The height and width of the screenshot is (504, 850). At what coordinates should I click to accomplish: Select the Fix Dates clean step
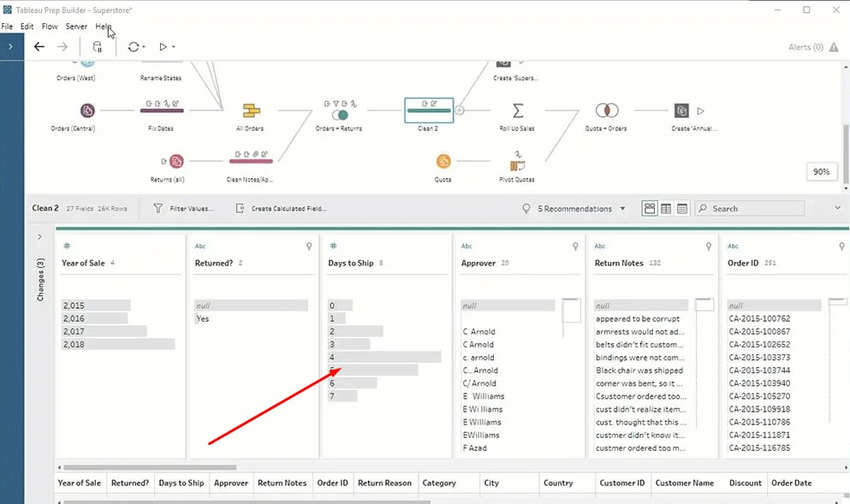(162, 110)
